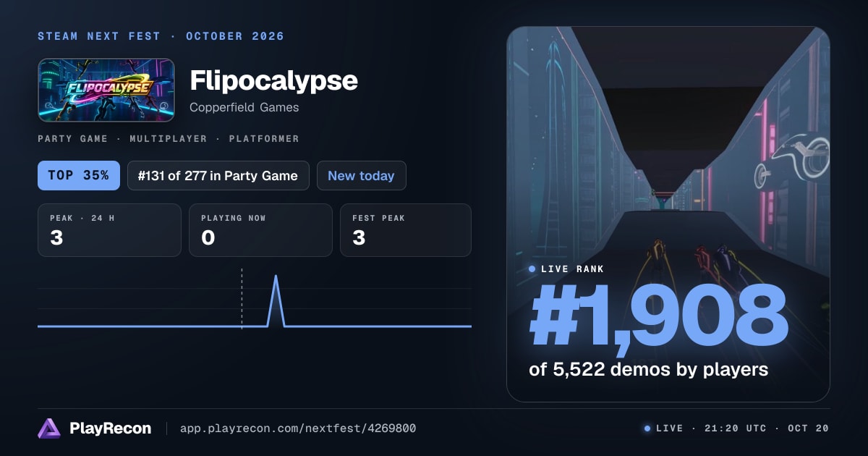Click the Flipocalypse title text
The width and height of the screenshot is (868, 456).
[x=273, y=81]
